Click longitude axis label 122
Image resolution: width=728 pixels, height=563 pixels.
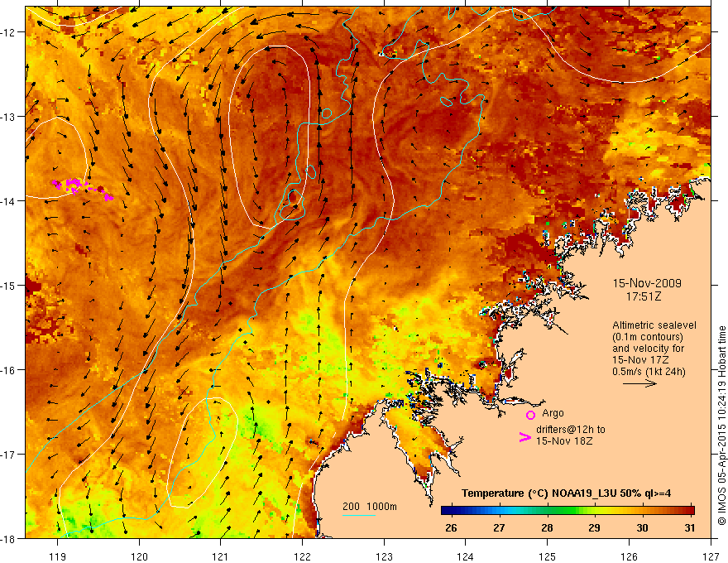(x=302, y=557)
